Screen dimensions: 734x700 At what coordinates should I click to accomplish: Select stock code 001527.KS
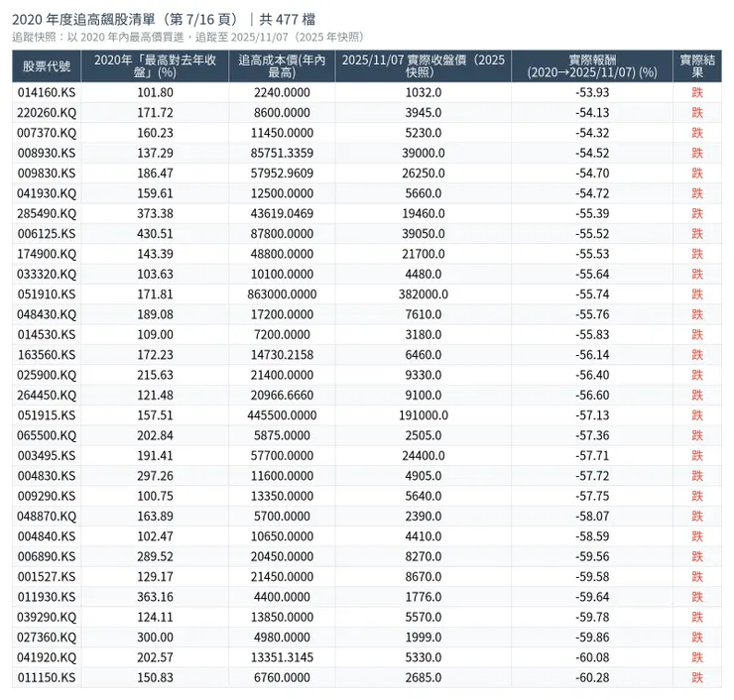pos(47,576)
